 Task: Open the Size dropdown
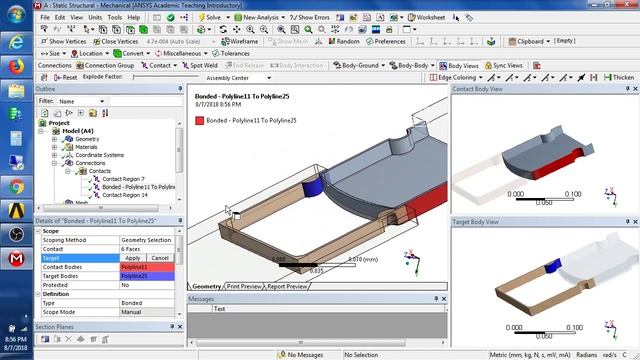(53, 53)
